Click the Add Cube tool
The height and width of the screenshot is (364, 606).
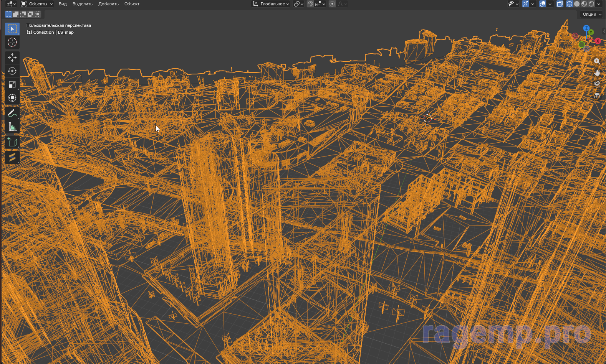pos(12,142)
